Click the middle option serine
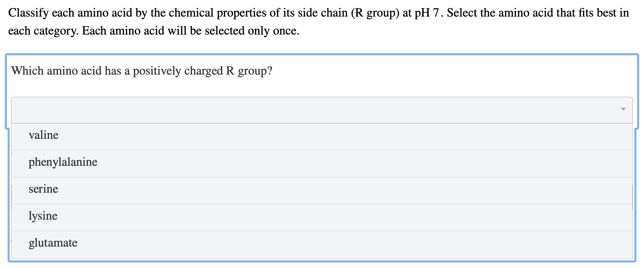 pos(43,189)
